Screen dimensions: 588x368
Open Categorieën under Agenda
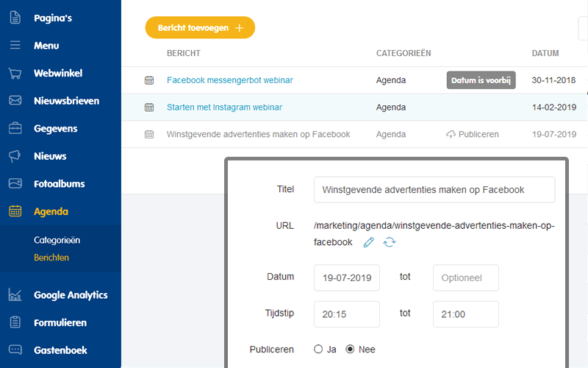[x=57, y=240]
